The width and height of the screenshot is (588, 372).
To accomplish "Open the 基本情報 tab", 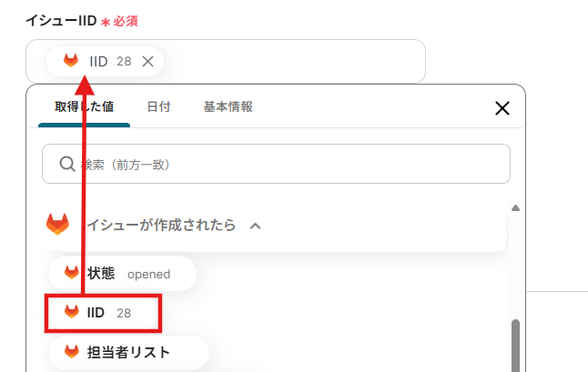I will click(x=228, y=107).
